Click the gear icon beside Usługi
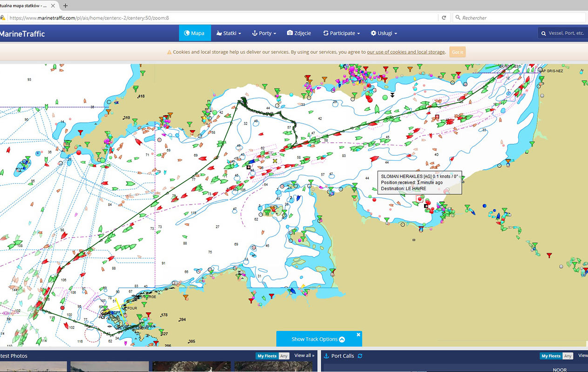Viewport: 588px width, 372px height. pyautogui.click(x=373, y=33)
